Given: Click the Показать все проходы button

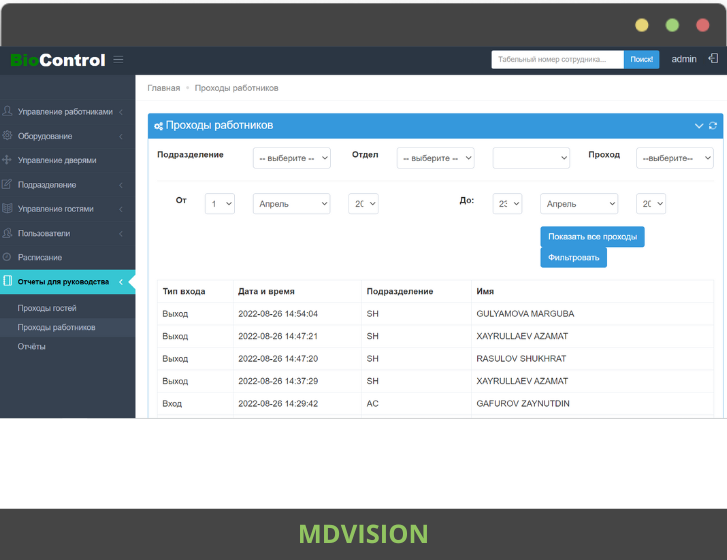Looking at the screenshot, I should (x=592, y=237).
